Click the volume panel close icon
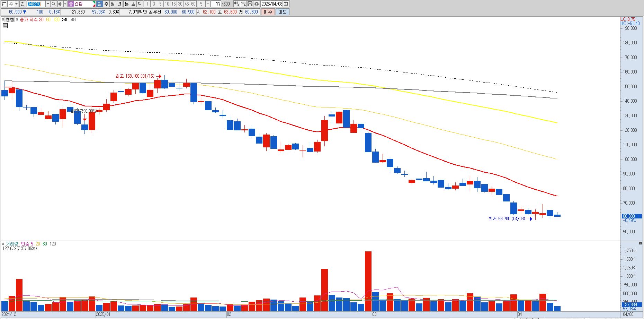Screen dimensions: 644x319 (x=641, y=243)
